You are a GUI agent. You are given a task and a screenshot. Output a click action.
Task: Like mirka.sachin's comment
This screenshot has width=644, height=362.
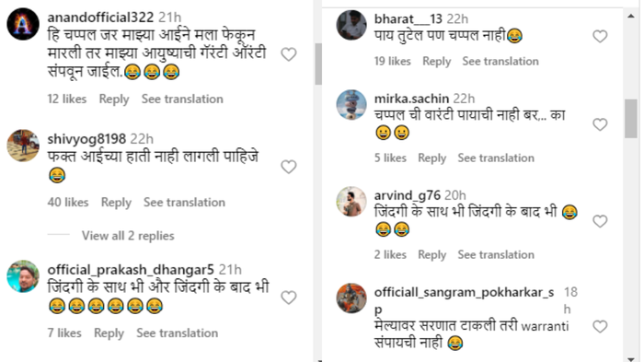tap(600, 124)
